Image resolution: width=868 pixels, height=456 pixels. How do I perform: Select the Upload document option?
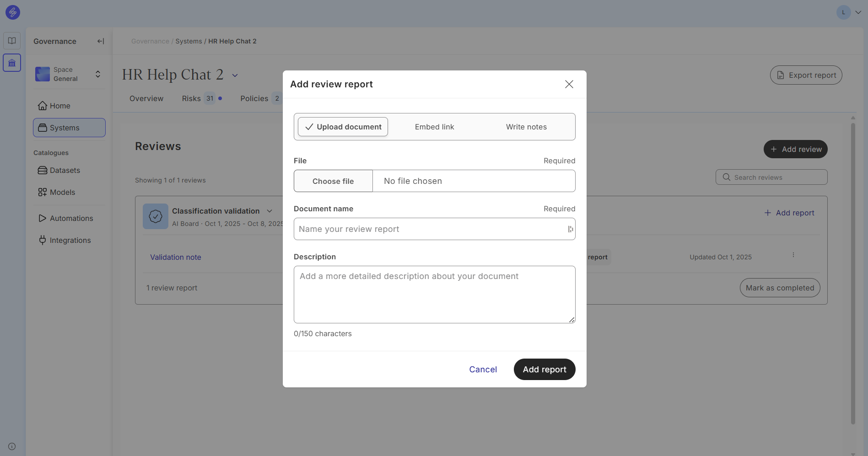tap(343, 127)
